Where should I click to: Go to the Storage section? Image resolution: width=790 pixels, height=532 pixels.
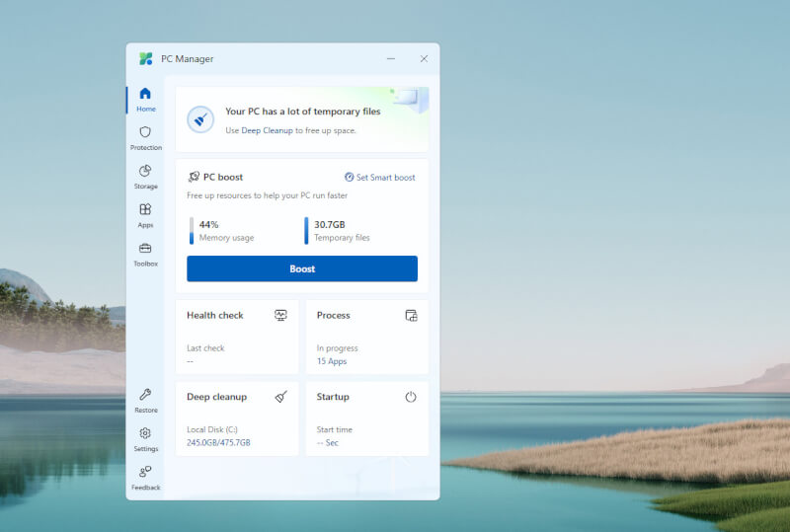145,176
